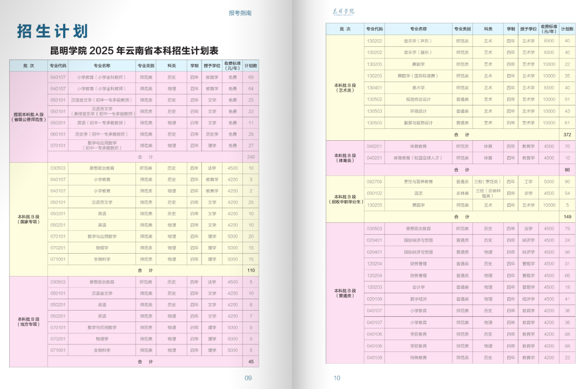Select batch cell 提前本科批A段（省级公费师范生）
The image size is (588, 389).
[x=29, y=117]
